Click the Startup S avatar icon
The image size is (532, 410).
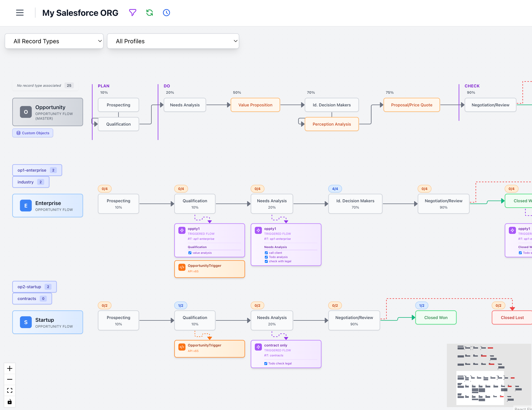pyautogui.click(x=26, y=322)
